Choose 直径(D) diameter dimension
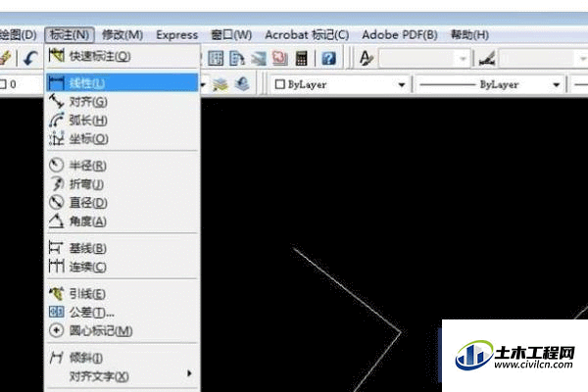 click(122, 203)
